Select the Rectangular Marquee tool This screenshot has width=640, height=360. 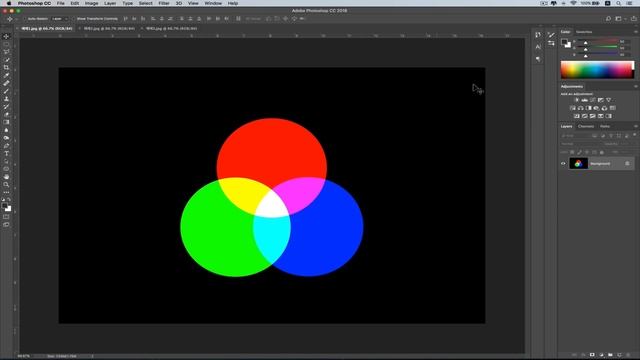pyautogui.click(x=6, y=44)
